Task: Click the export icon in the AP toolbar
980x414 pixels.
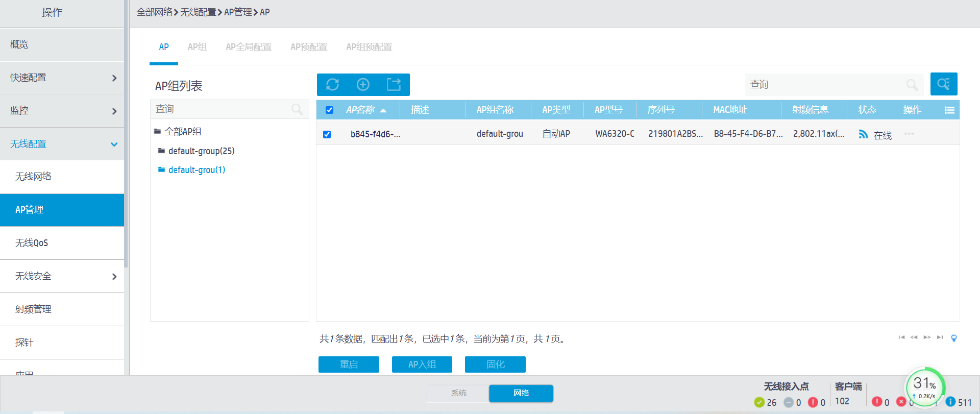Action: click(x=394, y=84)
